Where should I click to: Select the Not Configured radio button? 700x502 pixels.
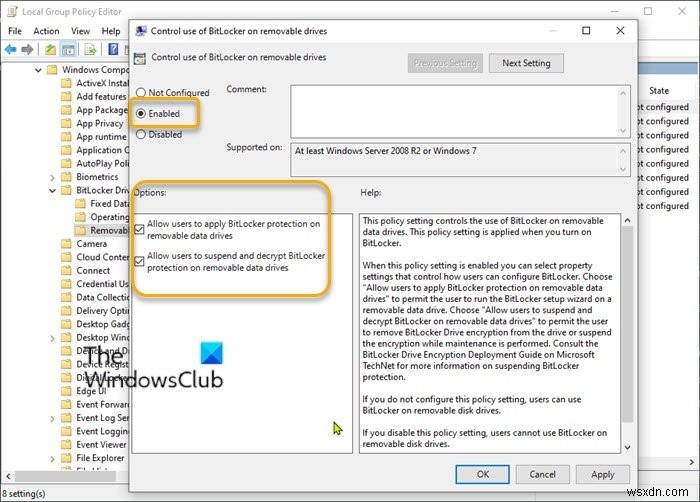point(141,92)
